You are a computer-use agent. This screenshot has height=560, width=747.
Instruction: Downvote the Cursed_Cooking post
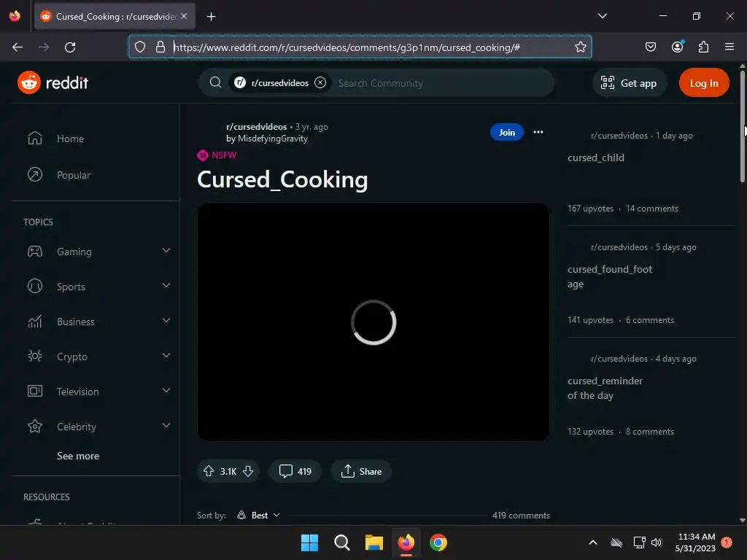click(x=248, y=472)
